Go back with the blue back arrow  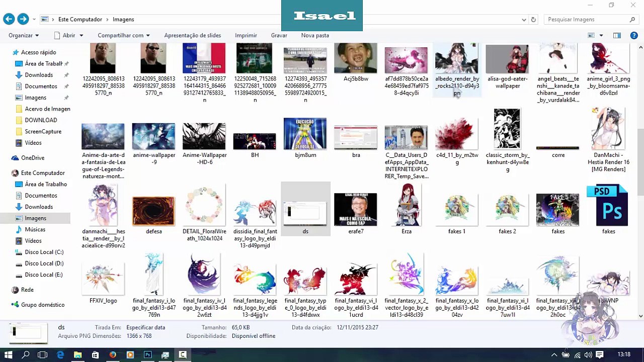pyautogui.click(x=9, y=19)
